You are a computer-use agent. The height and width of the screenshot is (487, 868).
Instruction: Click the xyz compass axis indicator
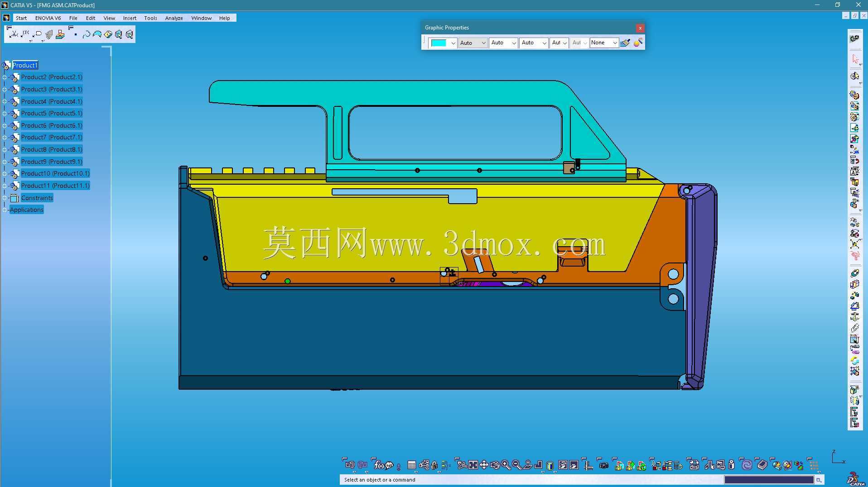coord(838,458)
